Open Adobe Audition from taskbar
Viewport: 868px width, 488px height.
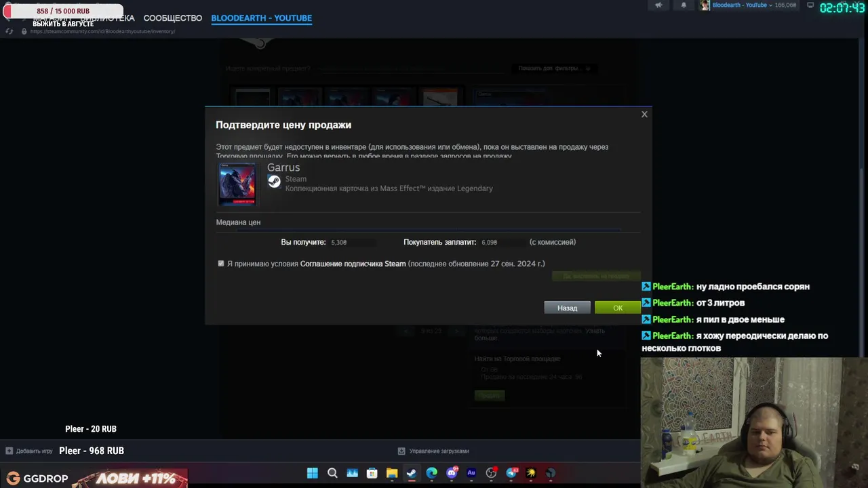(471, 473)
